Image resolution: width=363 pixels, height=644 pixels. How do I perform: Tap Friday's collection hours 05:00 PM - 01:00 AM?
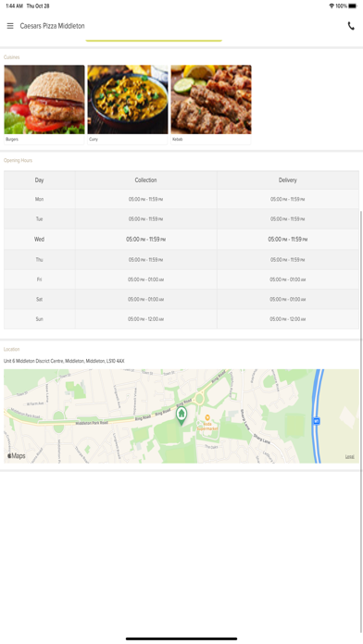point(146,279)
